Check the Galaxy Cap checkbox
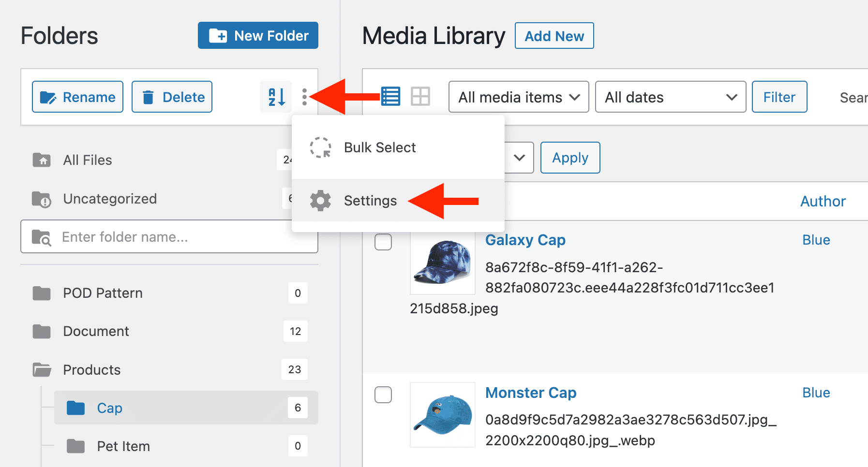Image resolution: width=868 pixels, height=467 pixels. point(383,242)
